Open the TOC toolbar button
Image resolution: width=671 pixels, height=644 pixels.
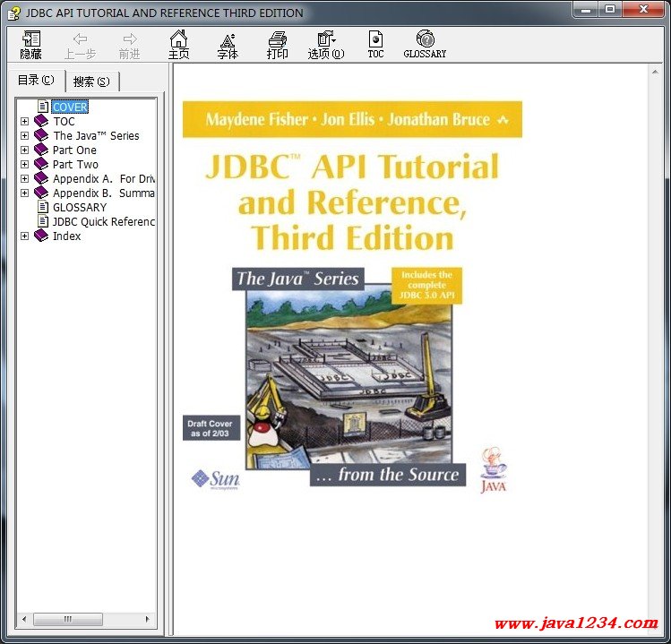pos(375,45)
